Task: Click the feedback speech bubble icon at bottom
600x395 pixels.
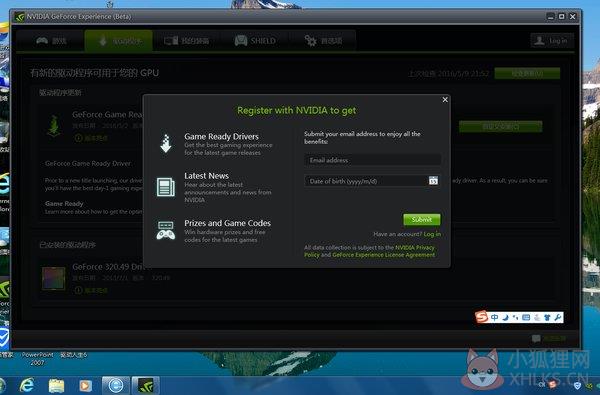Action: pos(536,338)
